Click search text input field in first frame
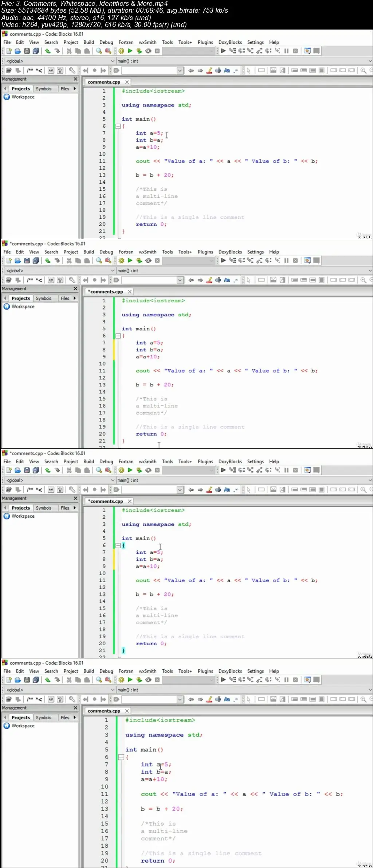This screenshot has width=373, height=868. (149, 70)
